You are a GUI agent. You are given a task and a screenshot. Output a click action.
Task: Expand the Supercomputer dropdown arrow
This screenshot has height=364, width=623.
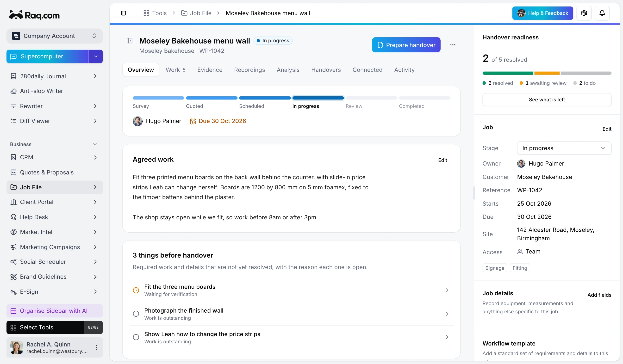click(x=96, y=56)
